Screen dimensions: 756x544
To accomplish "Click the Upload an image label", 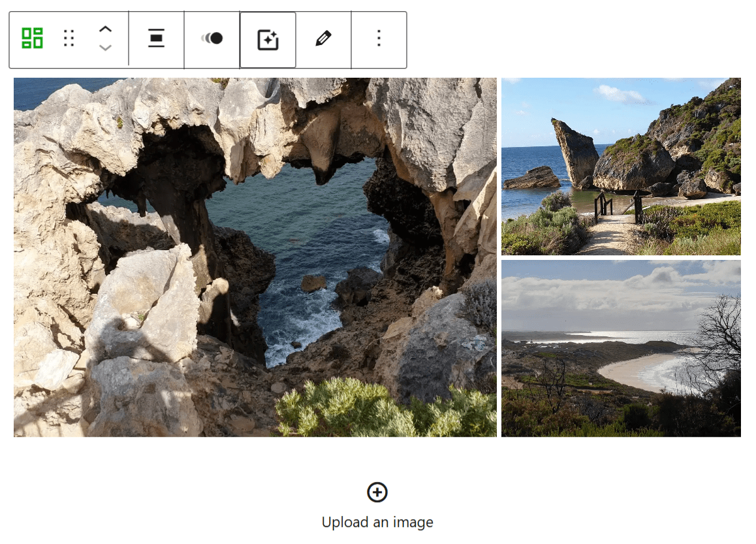I will pyautogui.click(x=377, y=522).
